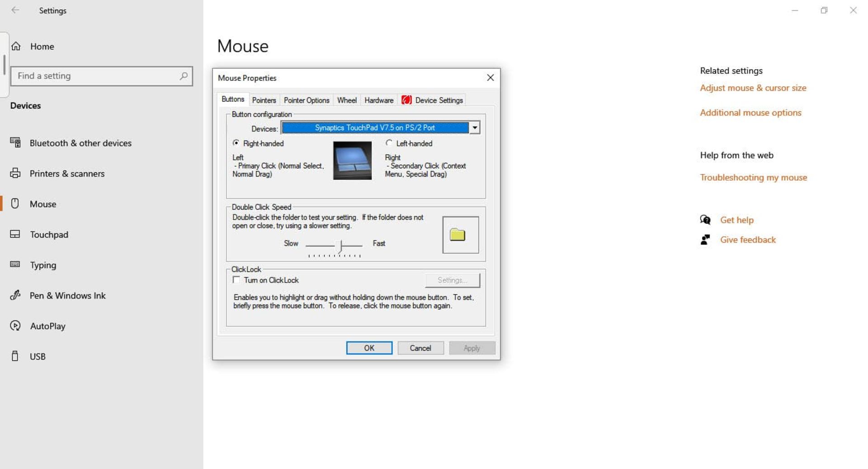This screenshot has width=868, height=469.
Task: Expand the Devices dropdown arrow
Action: [474, 128]
